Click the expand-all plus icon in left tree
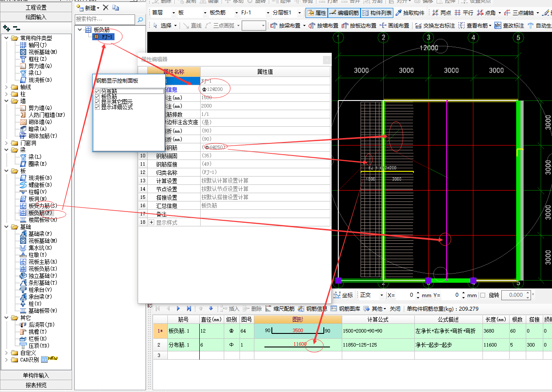The image size is (552, 392). 6,28
